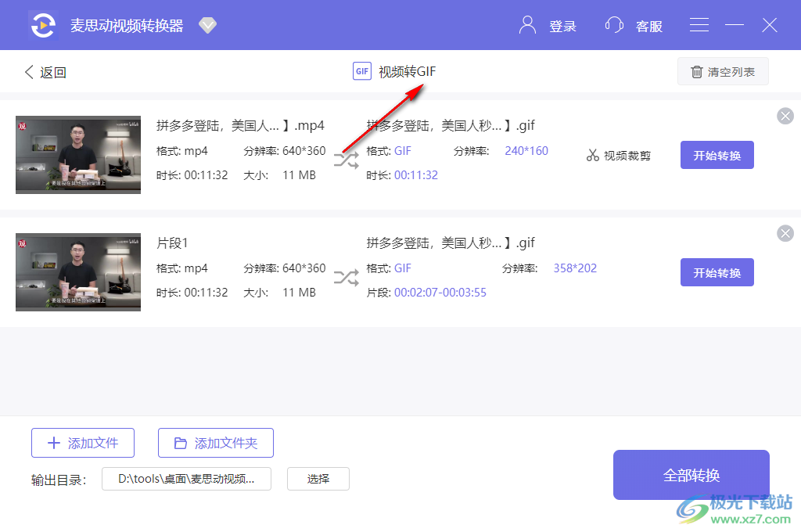Click the output directory path field

186,479
